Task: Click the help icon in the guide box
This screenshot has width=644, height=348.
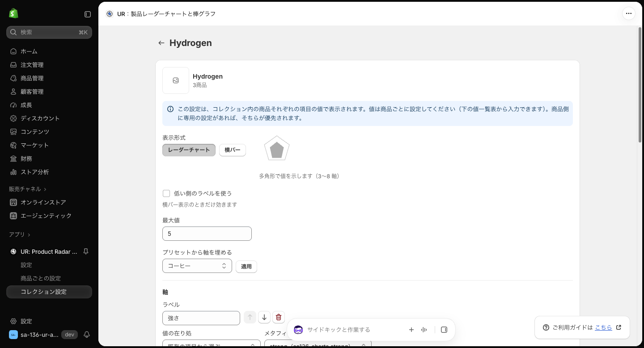Action: coord(546,327)
